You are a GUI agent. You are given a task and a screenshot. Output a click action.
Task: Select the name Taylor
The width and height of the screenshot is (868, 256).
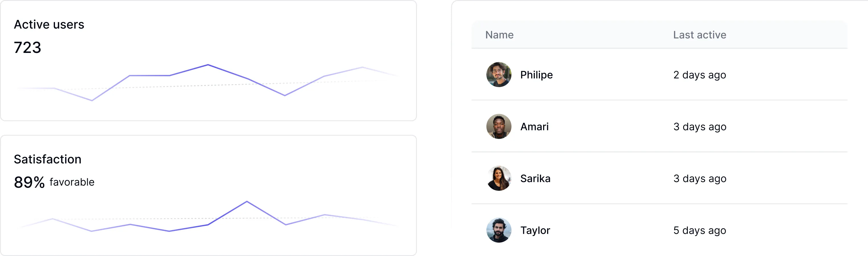point(535,230)
